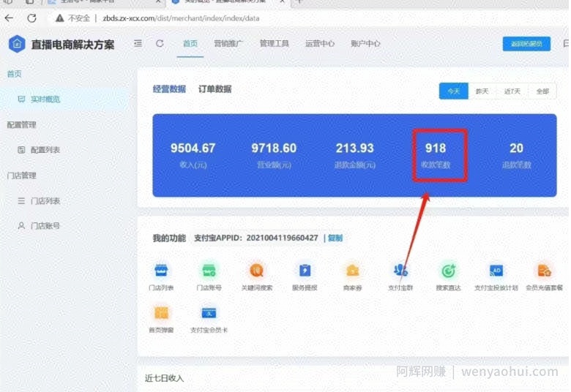This screenshot has height=392, width=571.
Task: Select the 全部 date filter
Action: (542, 91)
